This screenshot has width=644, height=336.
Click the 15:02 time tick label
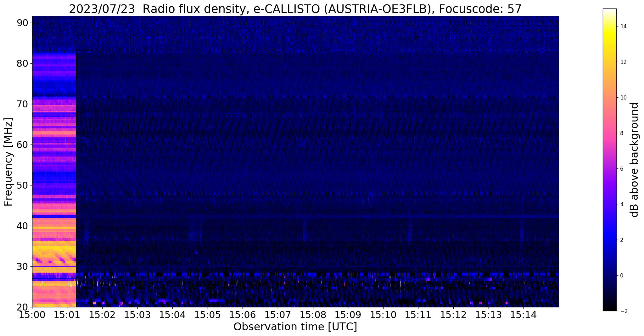coord(102,315)
